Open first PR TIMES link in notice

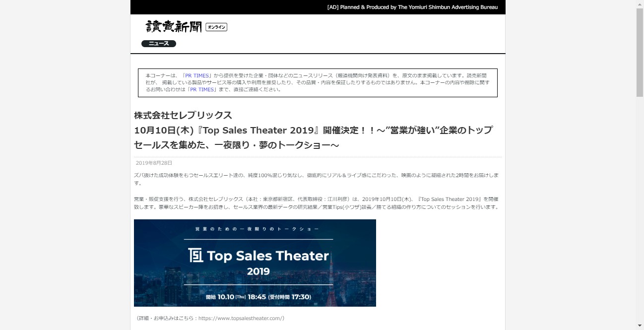(x=197, y=75)
